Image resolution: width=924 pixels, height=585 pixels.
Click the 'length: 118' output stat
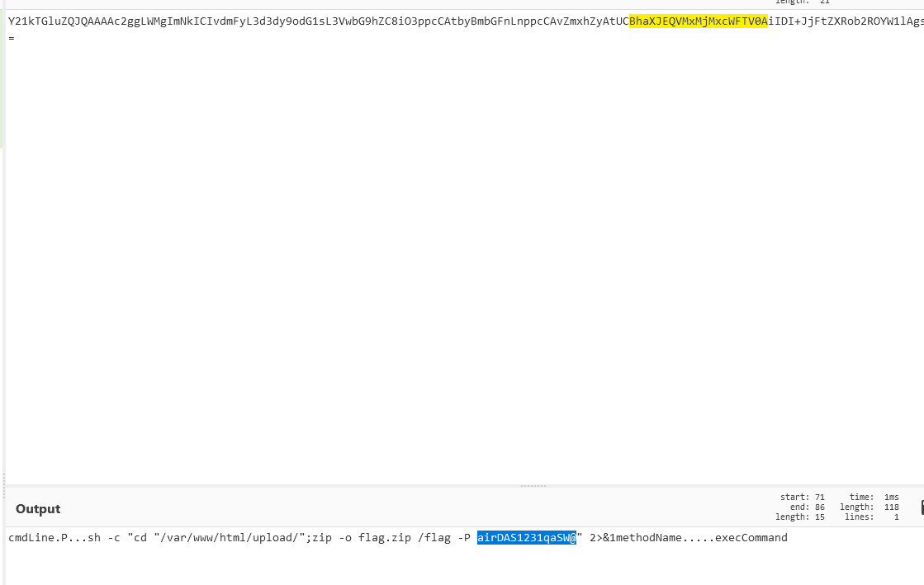coord(870,507)
